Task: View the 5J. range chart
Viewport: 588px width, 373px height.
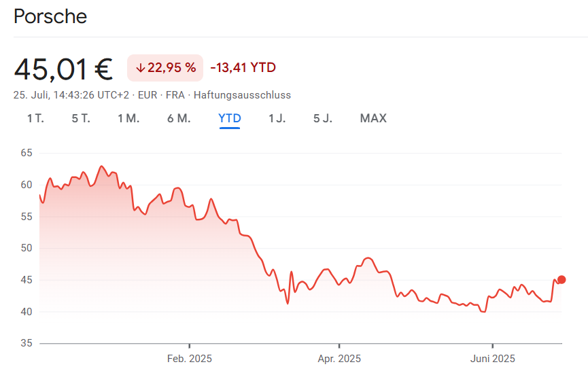Action: pyautogui.click(x=323, y=118)
